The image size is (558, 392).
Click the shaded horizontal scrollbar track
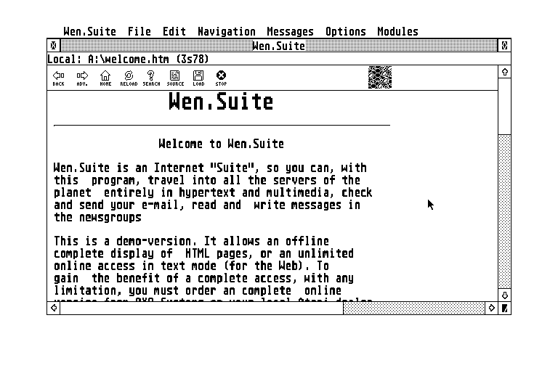[x=414, y=308]
